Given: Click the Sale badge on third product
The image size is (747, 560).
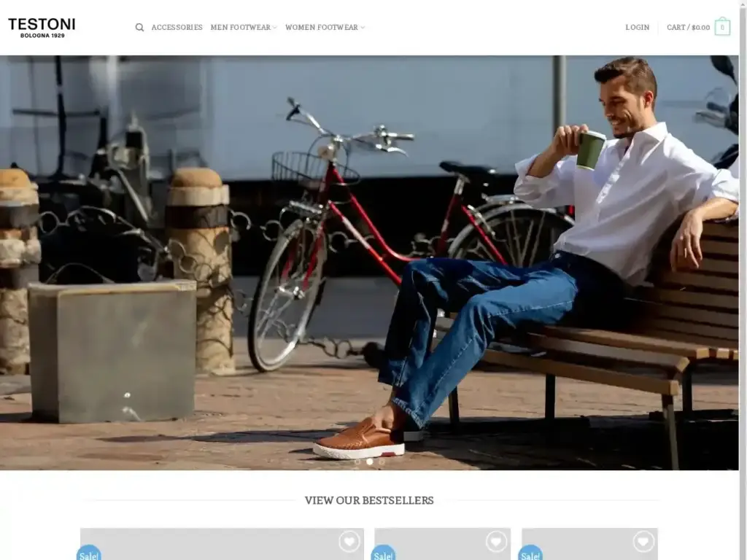Looking at the screenshot, I should click(530, 554).
